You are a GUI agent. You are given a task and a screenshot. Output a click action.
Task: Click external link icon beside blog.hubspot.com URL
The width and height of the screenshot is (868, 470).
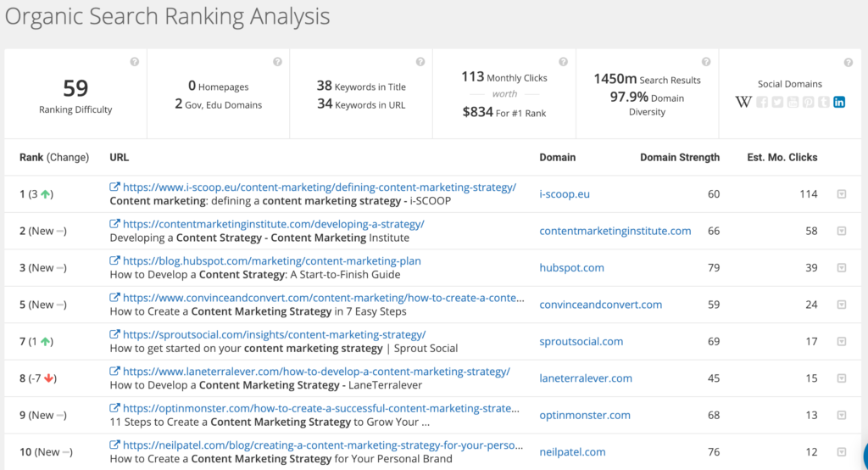(114, 260)
